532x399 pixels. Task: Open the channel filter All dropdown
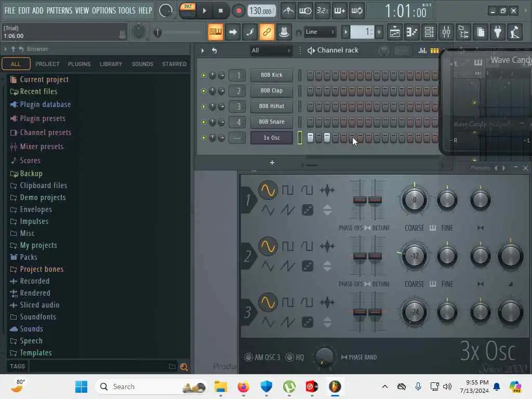(271, 50)
